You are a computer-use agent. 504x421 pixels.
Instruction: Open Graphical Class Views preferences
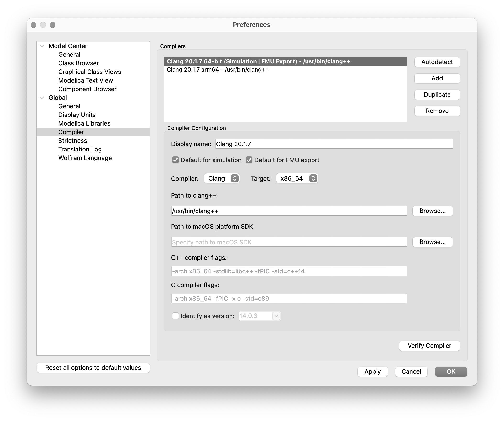tap(89, 72)
